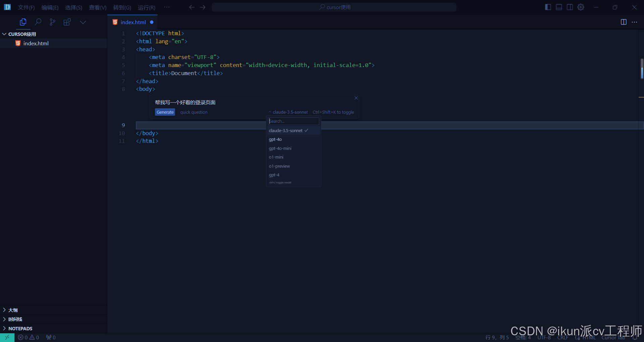
Task: Select index.html in the file explorer
Action: [54, 43]
